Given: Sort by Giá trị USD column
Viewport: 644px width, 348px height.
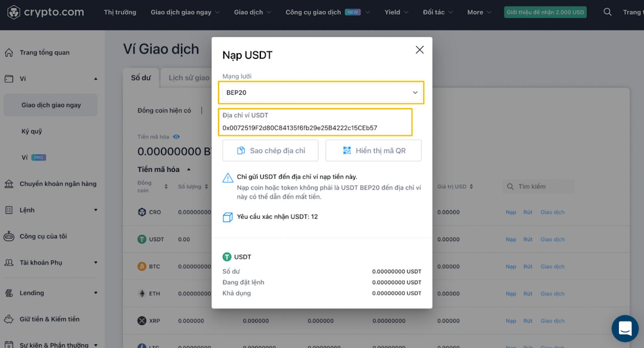Looking at the screenshot, I should tap(471, 187).
